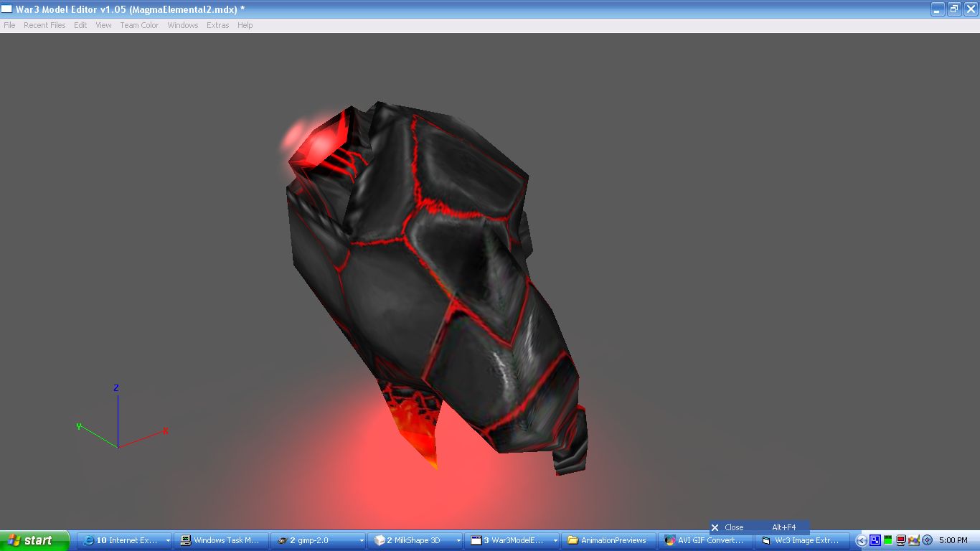Image resolution: width=980 pixels, height=551 pixels.
Task: Click the AnimationPreviews folder icon in taskbar
Action: pos(573,540)
